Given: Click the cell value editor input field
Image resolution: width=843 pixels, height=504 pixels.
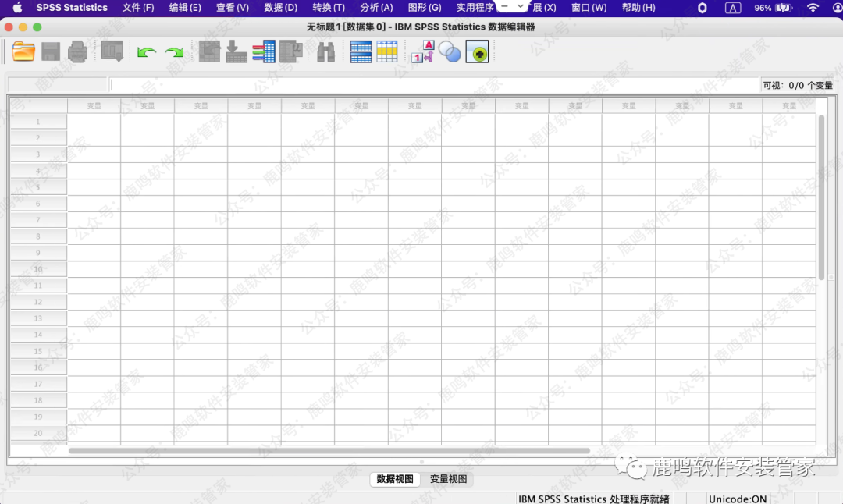Looking at the screenshot, I should coord(433,85).
